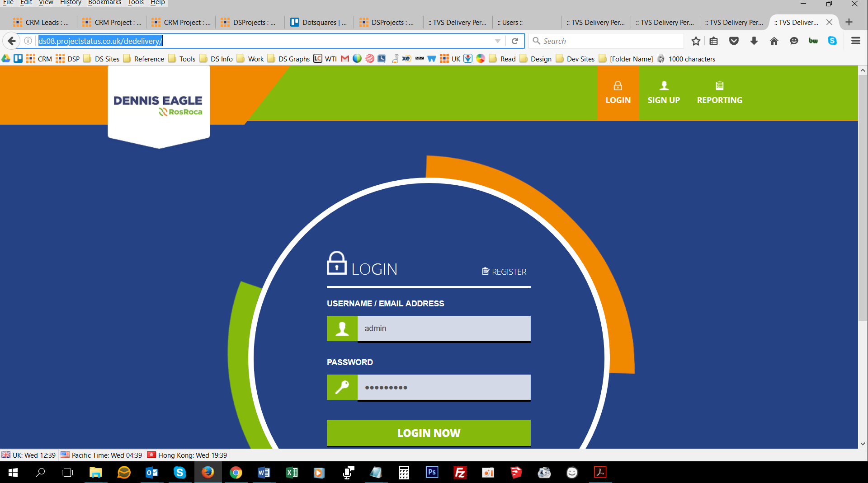868x483 pixels.
Task: Bookmark this page with the star icon
Action: 696,41
